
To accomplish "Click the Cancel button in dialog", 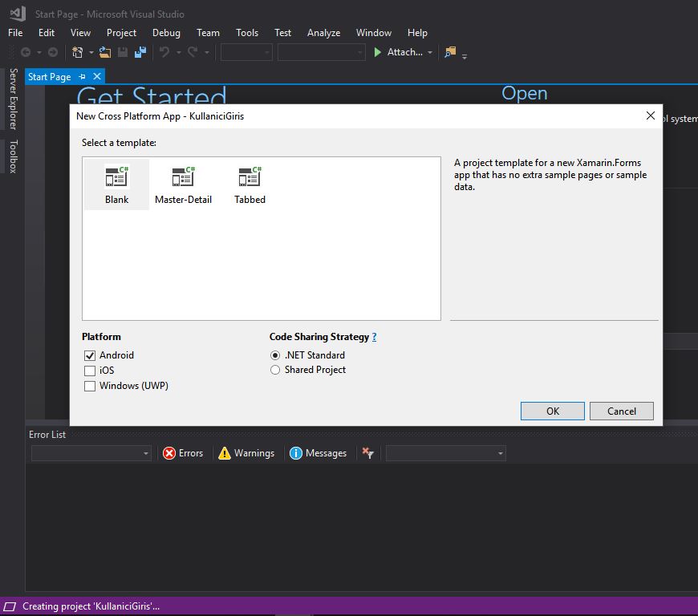I will (x=622, y=411).
